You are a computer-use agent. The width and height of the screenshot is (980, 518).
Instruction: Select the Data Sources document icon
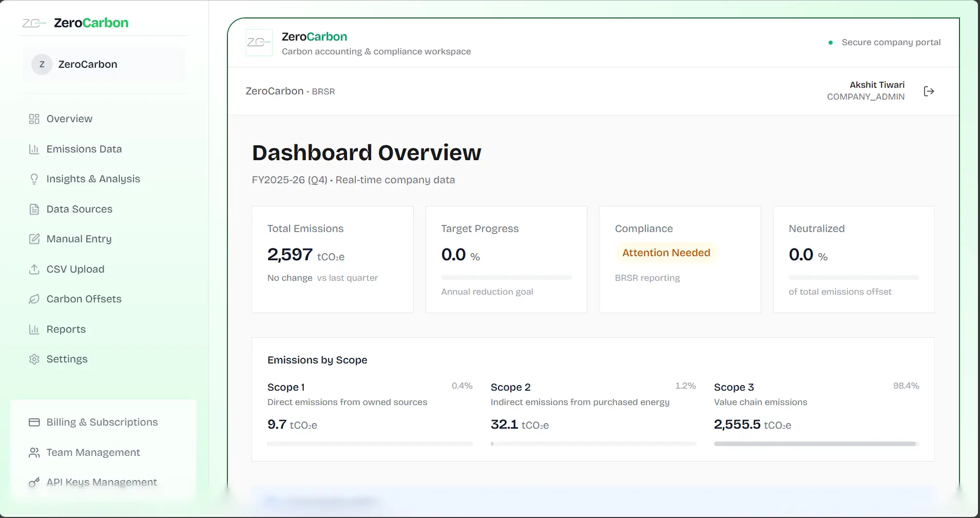click(34, 209)
